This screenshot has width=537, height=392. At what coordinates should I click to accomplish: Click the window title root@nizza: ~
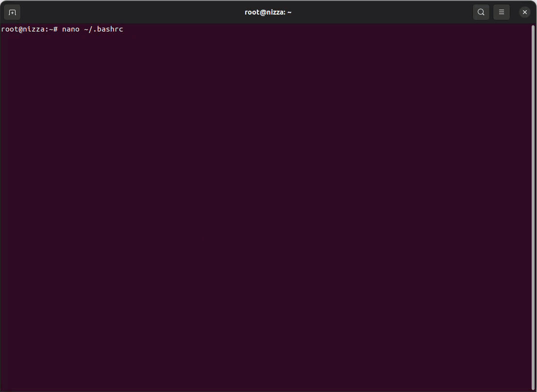click(x=268, y=12)
